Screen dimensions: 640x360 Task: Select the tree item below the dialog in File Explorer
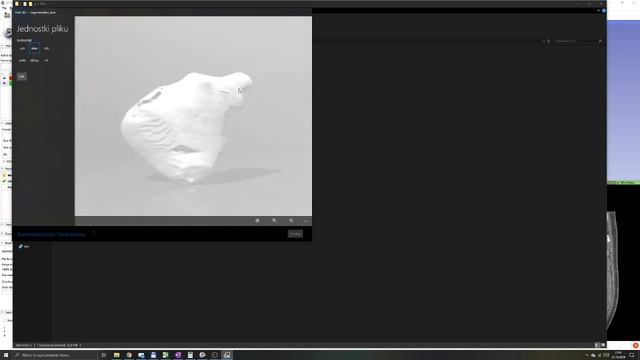pyautogui.click(x=24, y=247)
